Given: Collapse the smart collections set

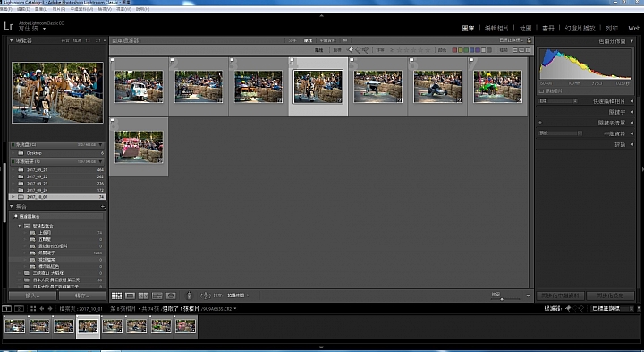Looking at the screenshot, I should tap(20, 226).
